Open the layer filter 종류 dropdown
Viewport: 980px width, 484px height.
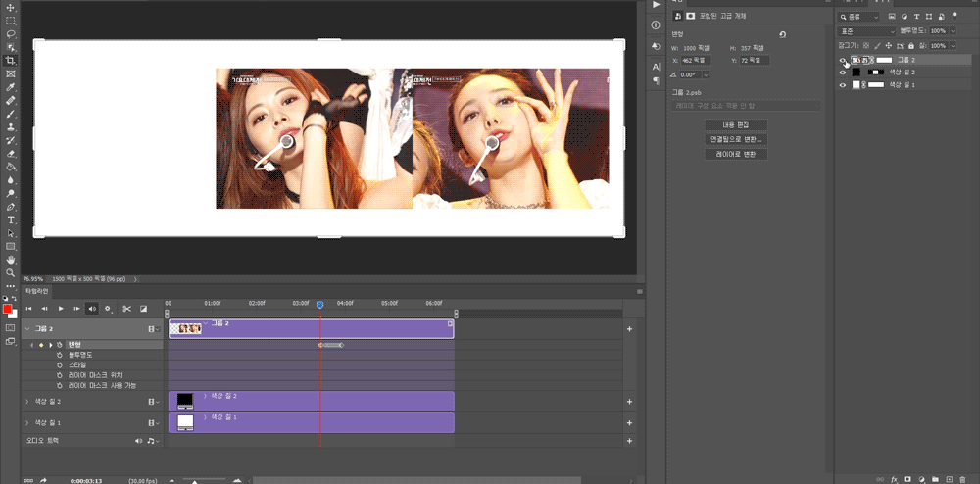pyautogui.click(x=858, y=17)
